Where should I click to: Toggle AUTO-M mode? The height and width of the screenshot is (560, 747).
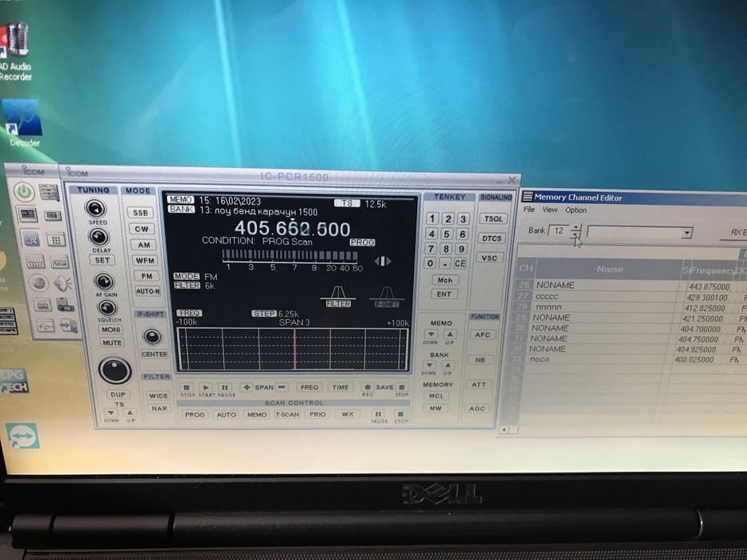click(147, 291)
